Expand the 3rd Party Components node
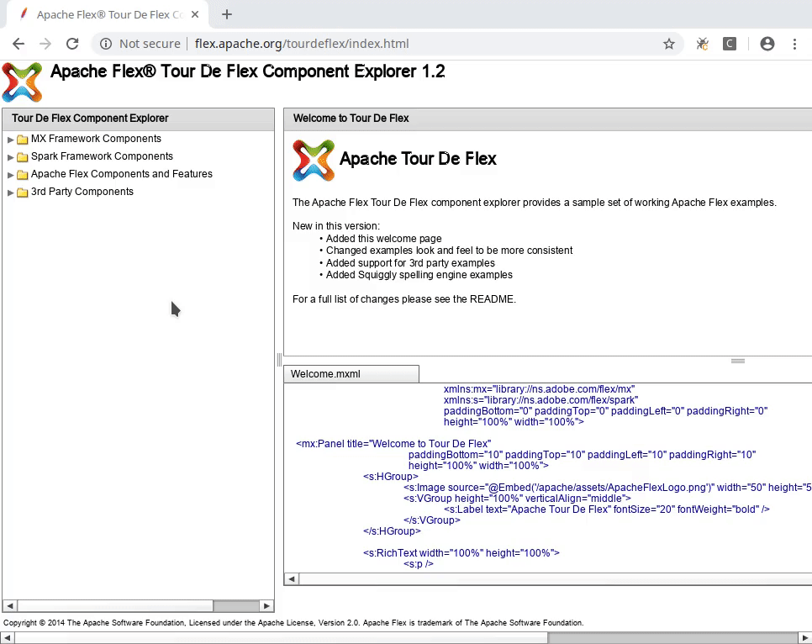The image size is (812, 644). (10, 193)
